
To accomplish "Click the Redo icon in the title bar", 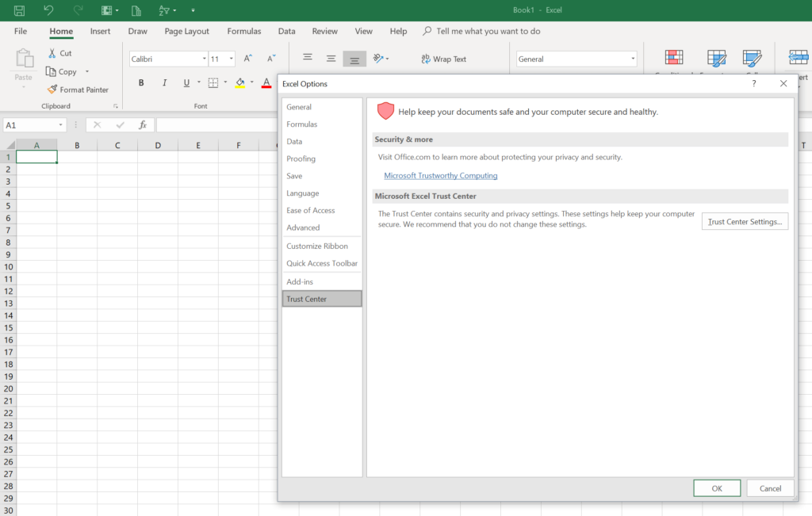I will [79, 10].
